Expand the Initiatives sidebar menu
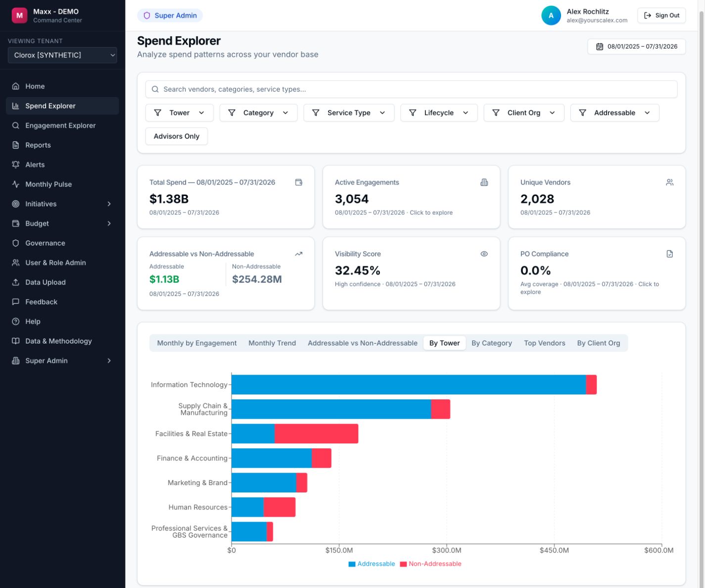This screenshot has width=705, height=588. click(62, 204)
